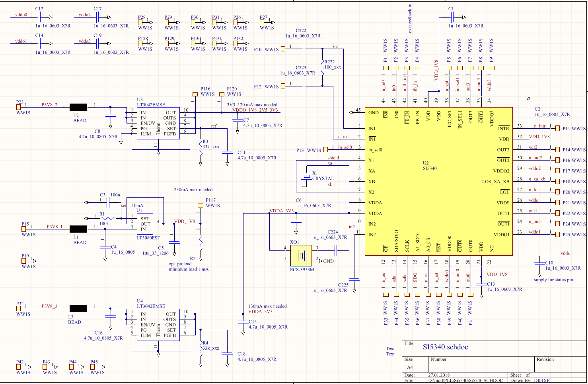Select the P11 n_intr output pad

tap(557, 128)
